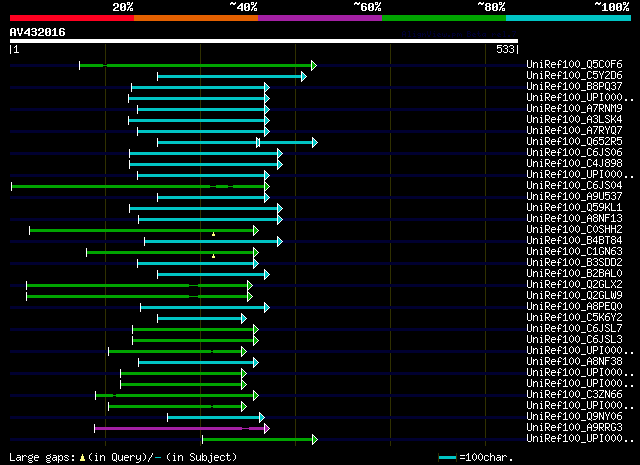640x465 pixels.
Task: Click the cyan 100-character scale bar
Action: pos(447,458)
